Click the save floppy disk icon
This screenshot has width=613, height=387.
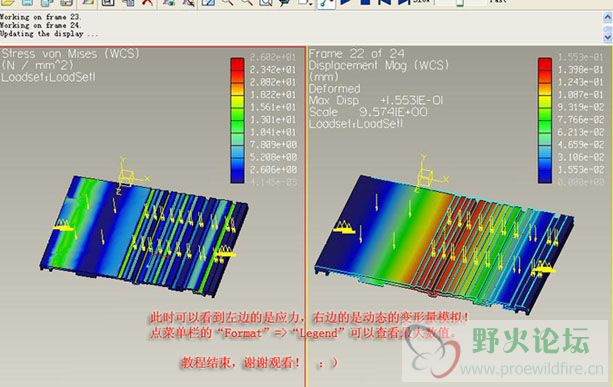coord(108,2)
